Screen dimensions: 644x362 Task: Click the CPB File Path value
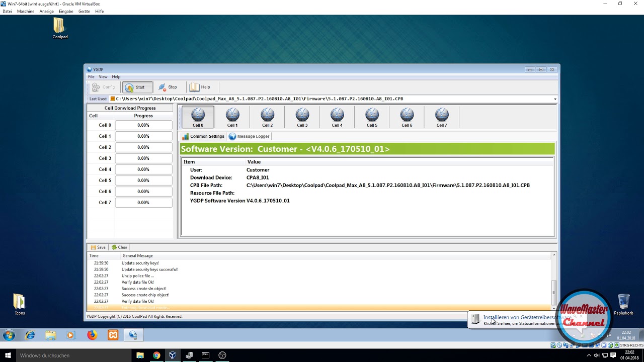pos(388,186)
